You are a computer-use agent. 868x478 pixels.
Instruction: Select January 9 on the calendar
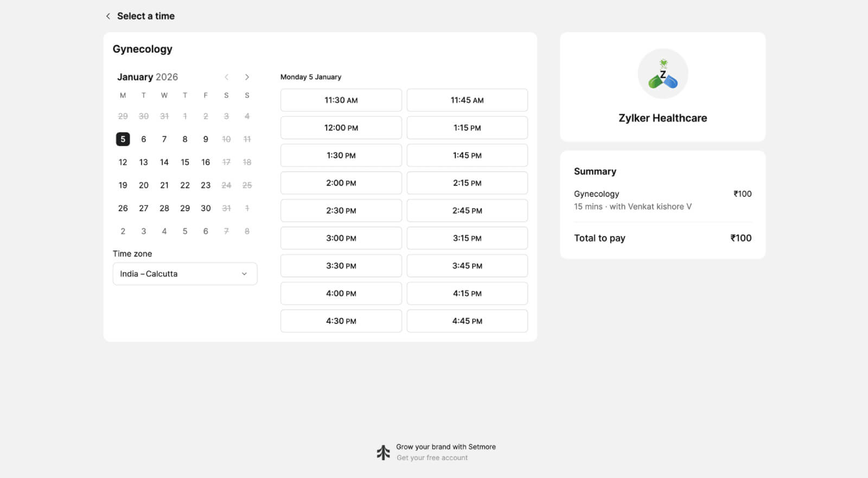206,139
